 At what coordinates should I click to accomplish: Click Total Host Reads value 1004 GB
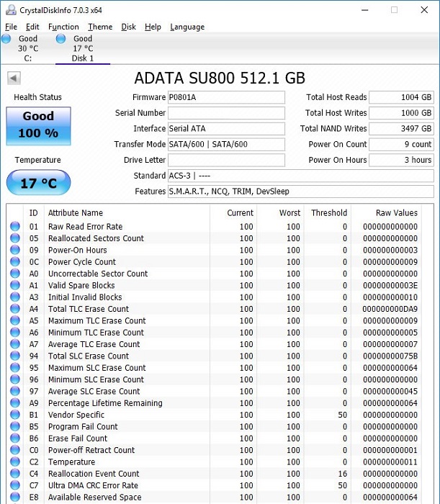point(401,97)
